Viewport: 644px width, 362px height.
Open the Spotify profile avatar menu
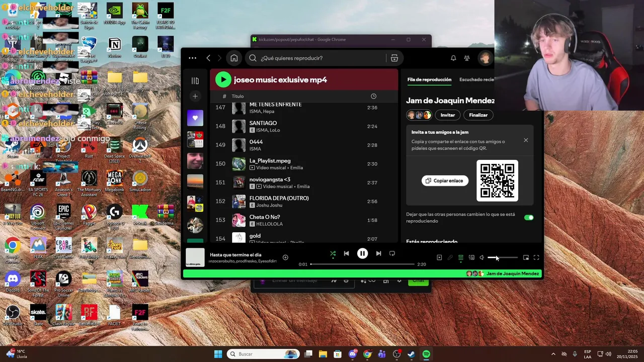click(485, 58)
